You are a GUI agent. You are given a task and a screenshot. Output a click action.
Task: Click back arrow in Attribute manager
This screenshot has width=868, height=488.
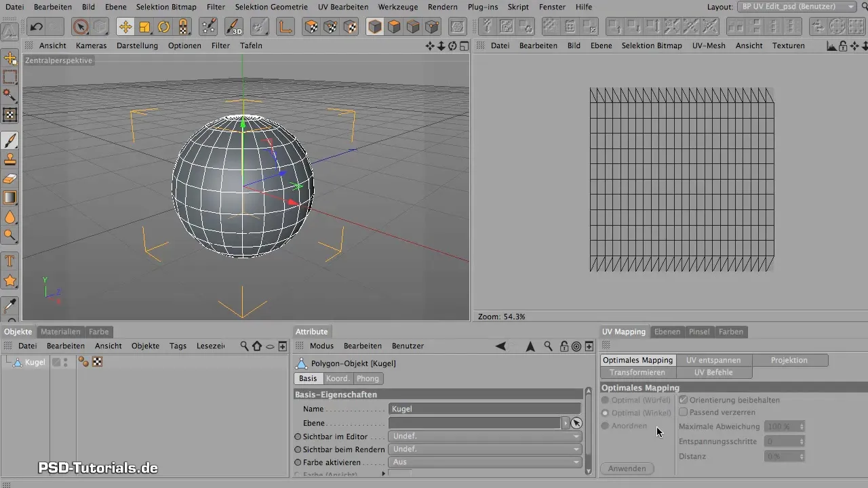tap(500, 346)
